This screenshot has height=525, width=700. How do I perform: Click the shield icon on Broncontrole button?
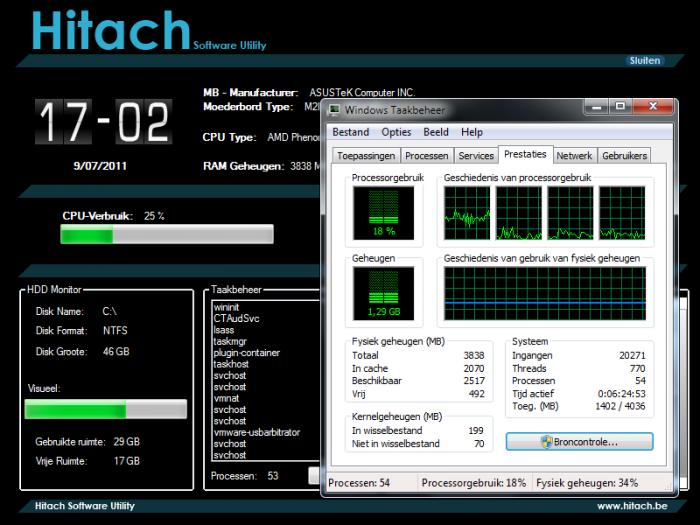point(546,442)
